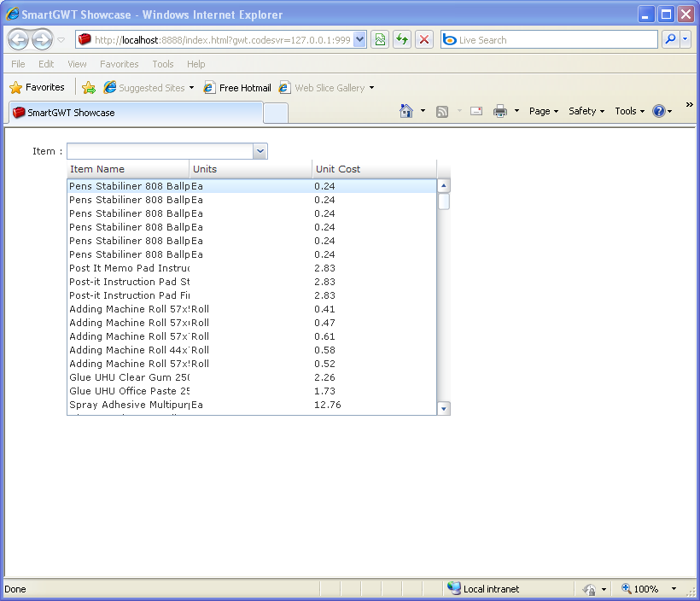700x601 pixels.
Task: Select Post-it Instruction Pad St row
Action: [252, 282]
